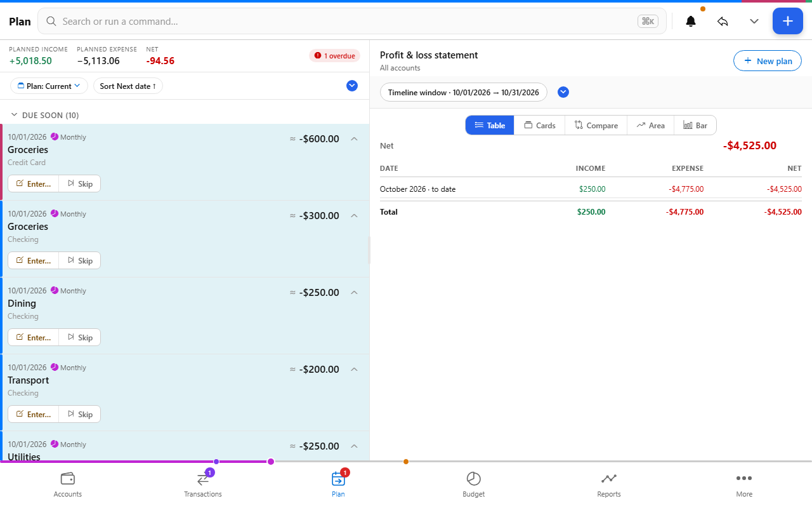
Task: Switch to Table view
Action: [490, 125]
